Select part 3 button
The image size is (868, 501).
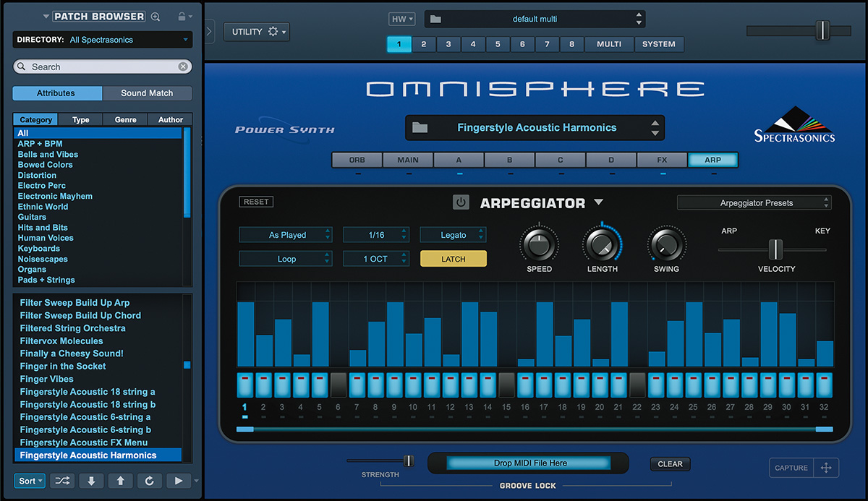(448, 44)
